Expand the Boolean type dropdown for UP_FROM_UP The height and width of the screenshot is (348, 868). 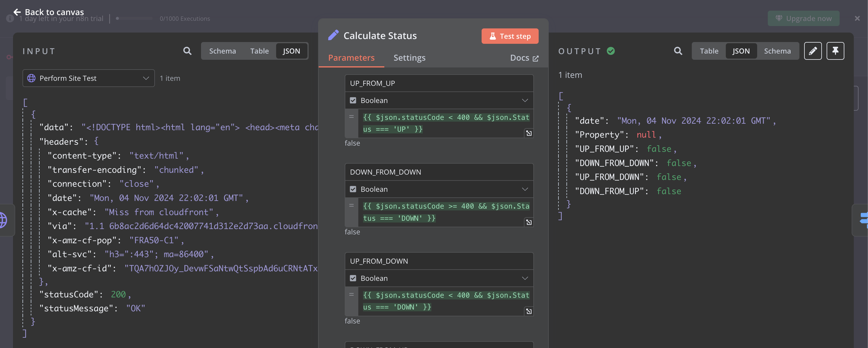(525, 101)
